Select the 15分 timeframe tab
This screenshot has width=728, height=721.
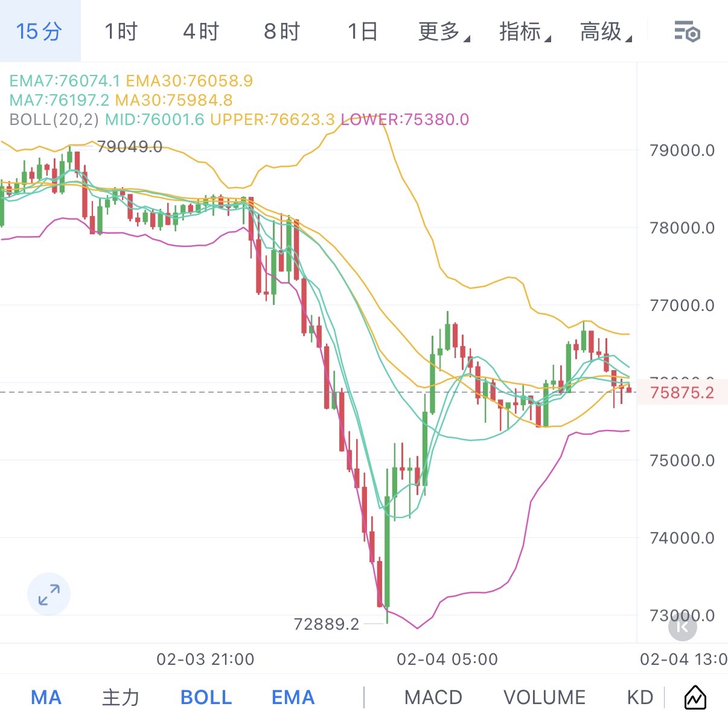click(x=39, y=31)
